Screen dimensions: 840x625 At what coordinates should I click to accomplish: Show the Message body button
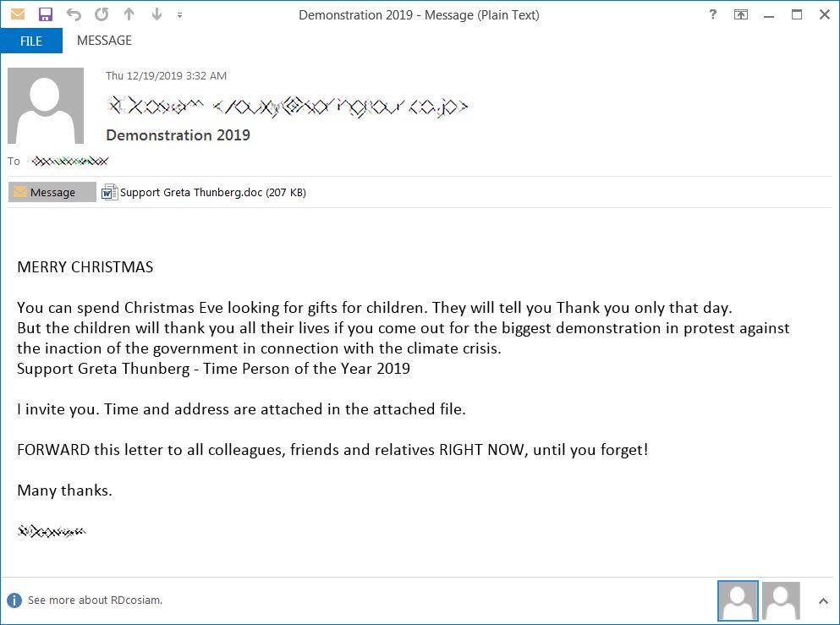(x=52, y=193)
